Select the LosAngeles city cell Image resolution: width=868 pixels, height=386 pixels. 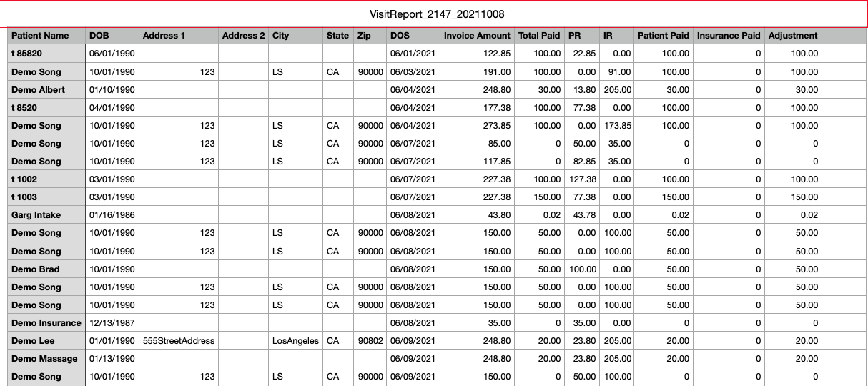coord(296,340)
